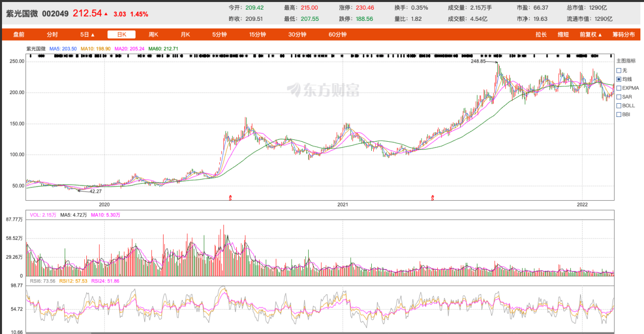Click the MA60: 212.71 legend label
Image resolution: width=644 pixels, height=334 pixels.
(164, 49)
